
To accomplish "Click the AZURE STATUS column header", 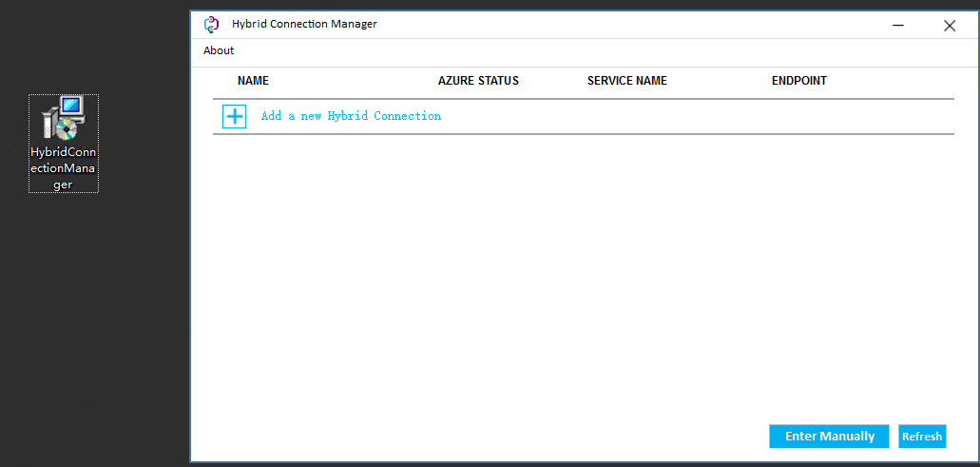I will 478,81.
